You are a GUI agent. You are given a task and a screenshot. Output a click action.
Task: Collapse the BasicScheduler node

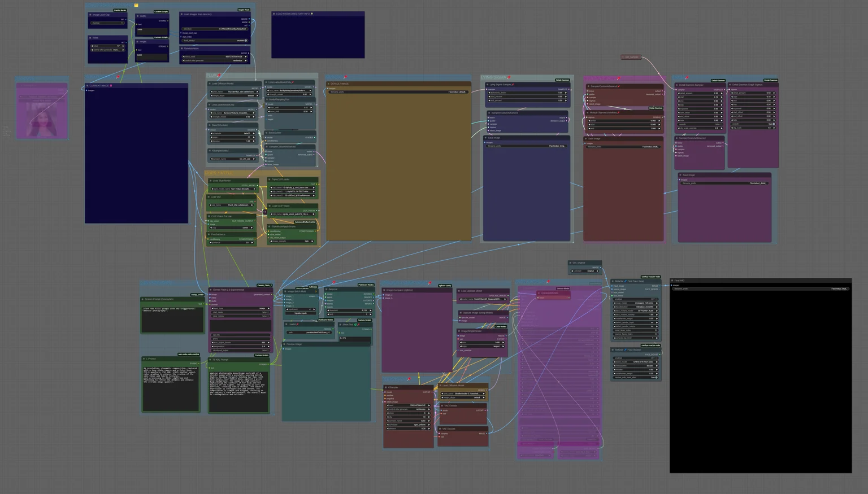pyautogui.click(x=210, y=125)
